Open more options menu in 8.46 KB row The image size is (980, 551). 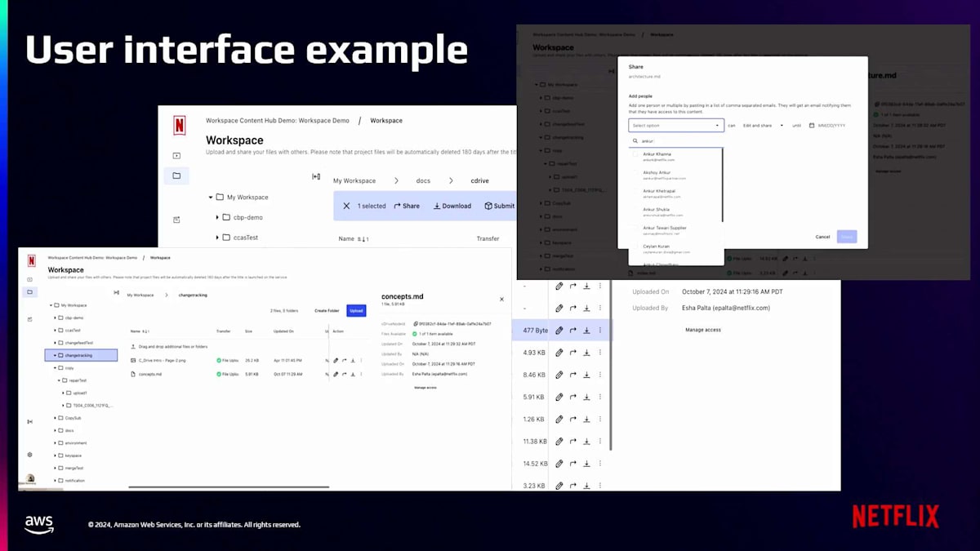(600, 375)
